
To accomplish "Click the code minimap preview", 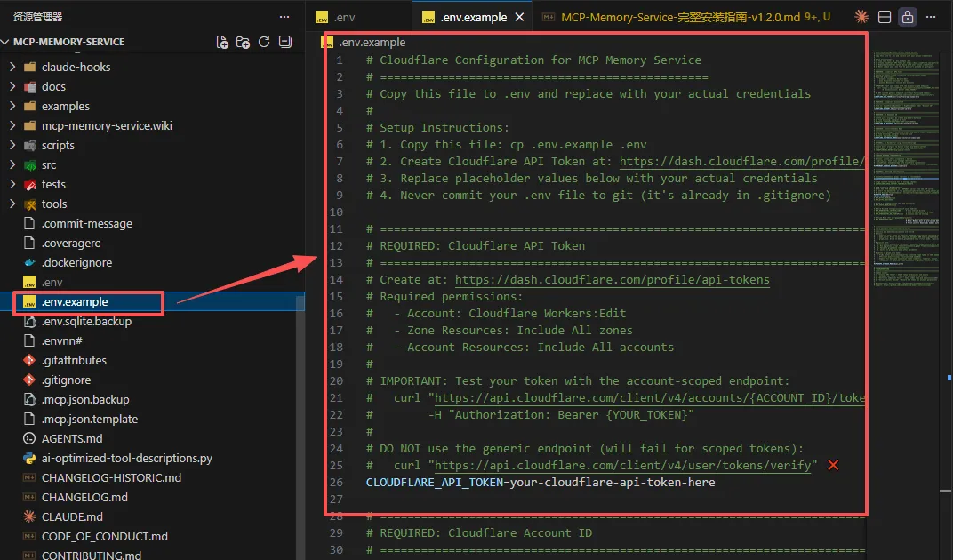I will tap(906, 171).
